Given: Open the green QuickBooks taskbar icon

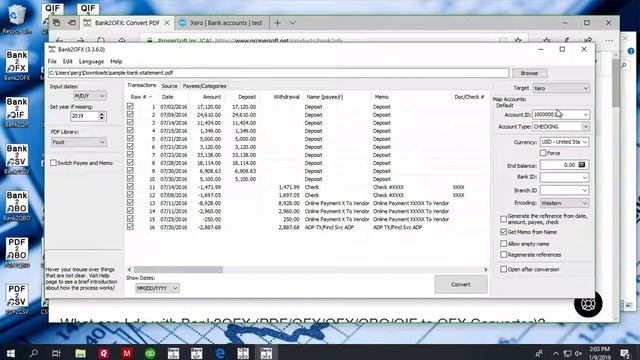Looking at the screenshot, I should click(x=150, y=353).
